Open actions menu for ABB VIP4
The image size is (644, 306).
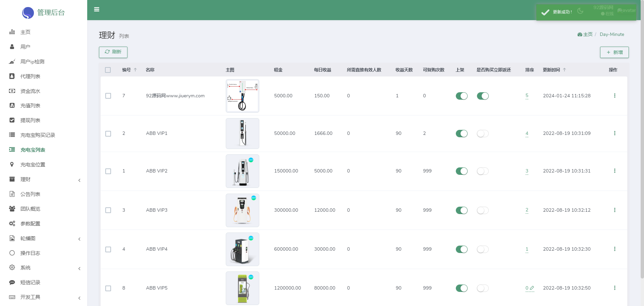614,249
